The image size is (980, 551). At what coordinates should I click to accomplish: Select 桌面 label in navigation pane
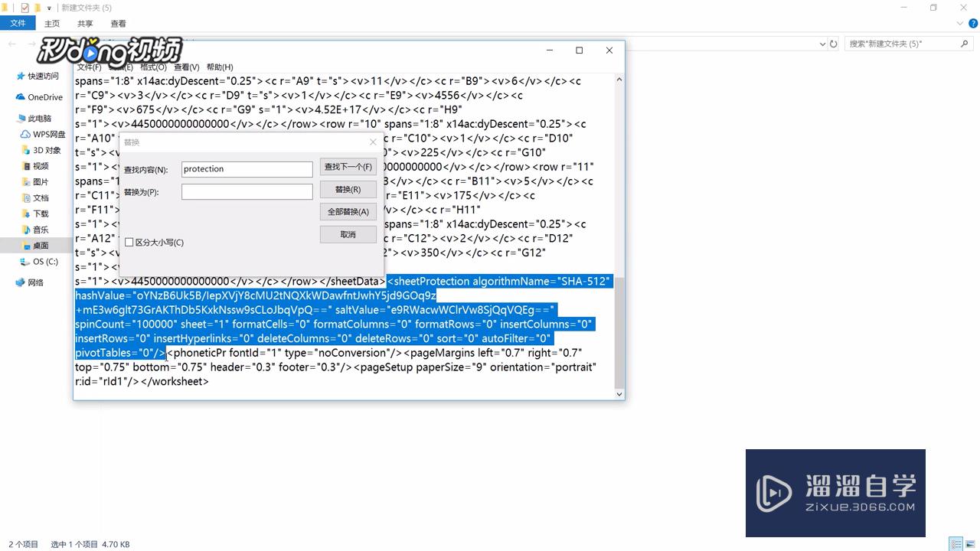(41, 246)
